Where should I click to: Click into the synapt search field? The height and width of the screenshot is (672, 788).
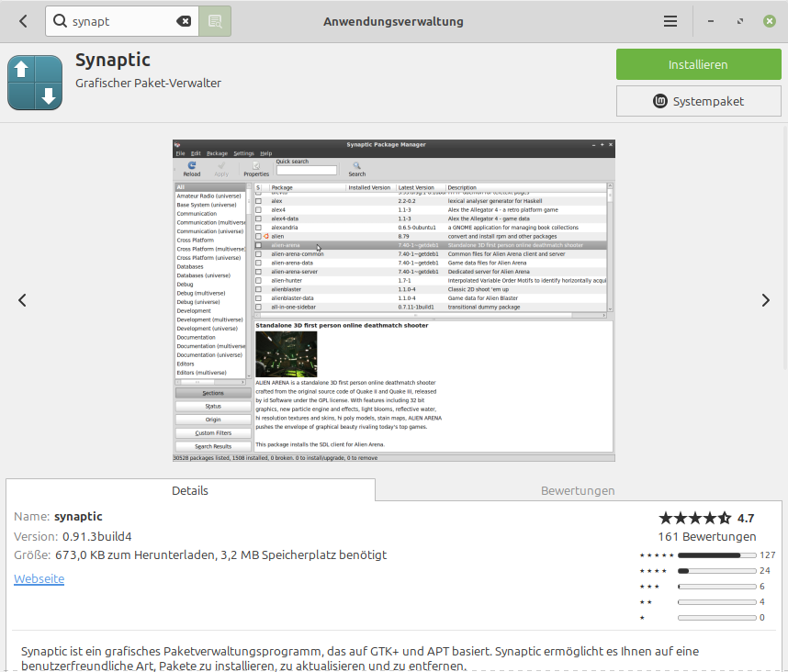(x=121, y=21)
